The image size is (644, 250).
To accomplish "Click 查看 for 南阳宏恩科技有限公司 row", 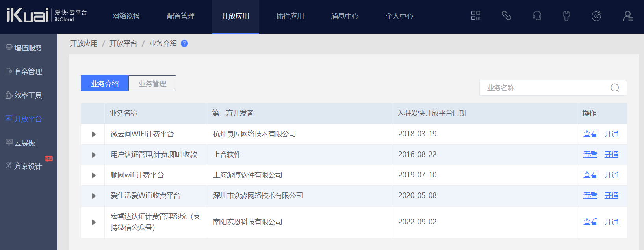I will point(590,222).
